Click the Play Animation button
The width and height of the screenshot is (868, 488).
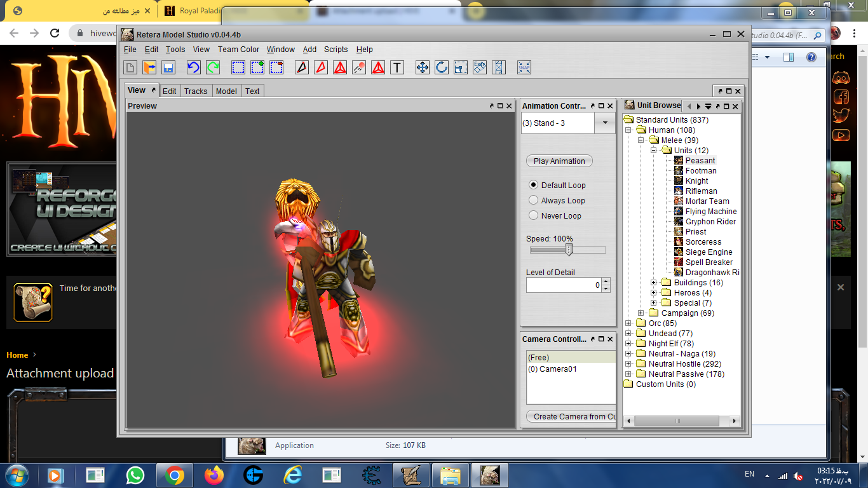(559, 161)
